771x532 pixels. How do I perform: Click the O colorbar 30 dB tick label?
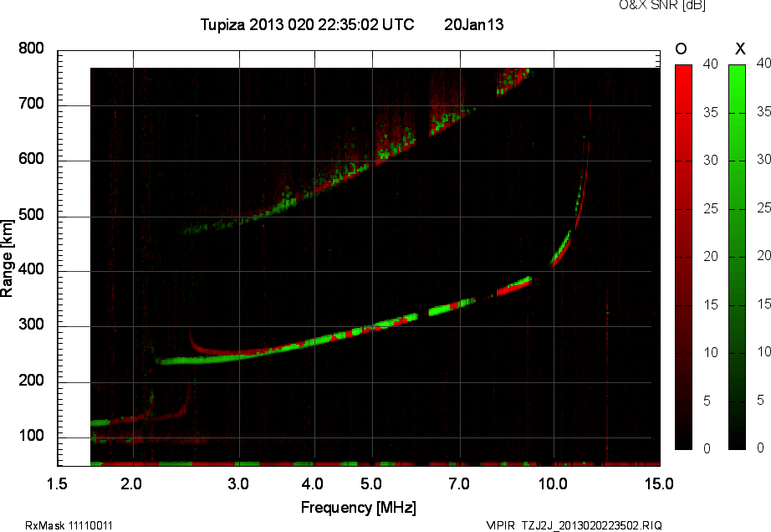pos(710,161)
